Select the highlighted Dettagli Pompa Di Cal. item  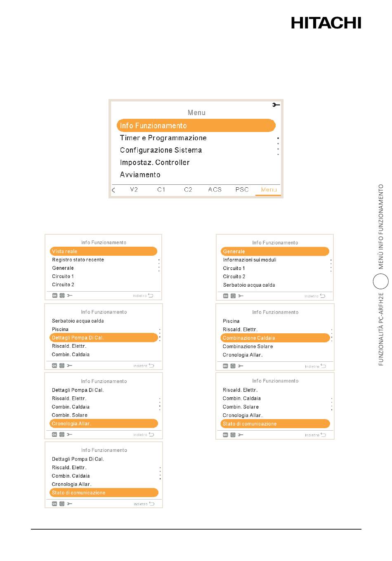coord(104,337)
